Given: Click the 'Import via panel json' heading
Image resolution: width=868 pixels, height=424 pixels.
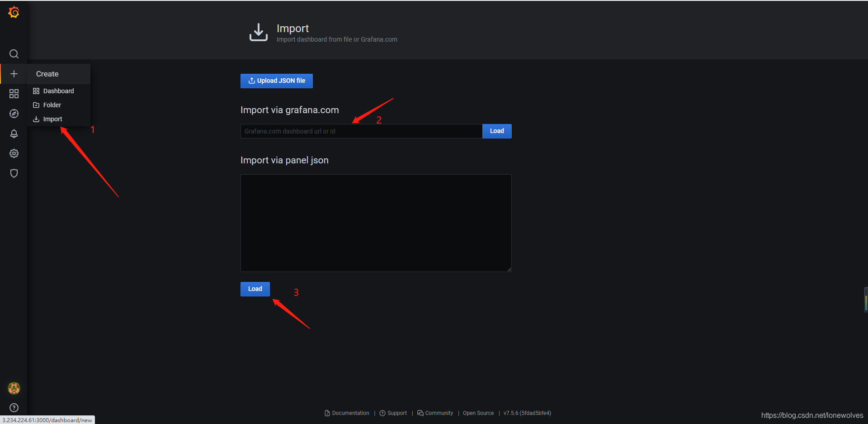Looking at the screenshot, I should [x=284, y=160].
